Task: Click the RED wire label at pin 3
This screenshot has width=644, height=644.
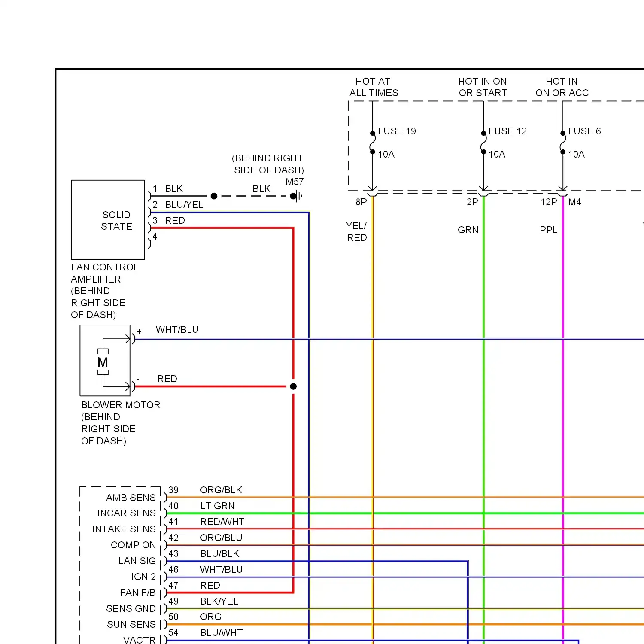Action: tap(175, 221)
